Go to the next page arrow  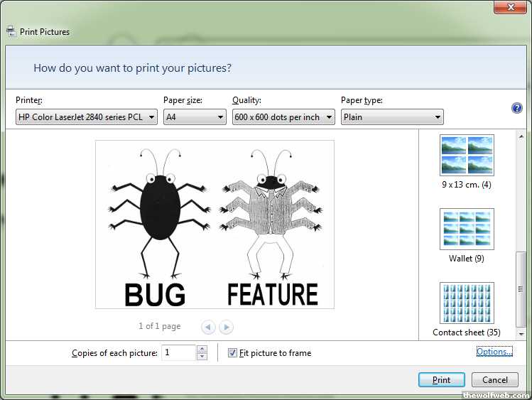pos(226,327)
